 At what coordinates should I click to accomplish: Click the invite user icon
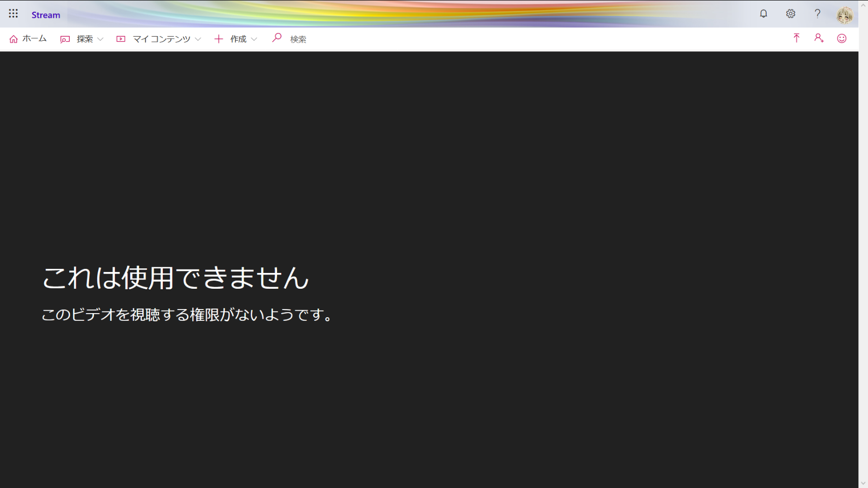point(819,38)
